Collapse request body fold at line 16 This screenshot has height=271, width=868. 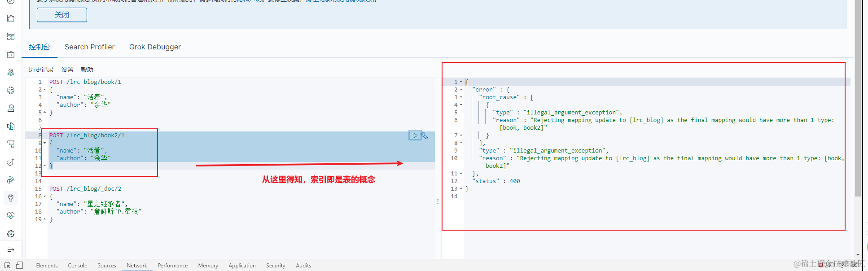(x=44, y=197)
